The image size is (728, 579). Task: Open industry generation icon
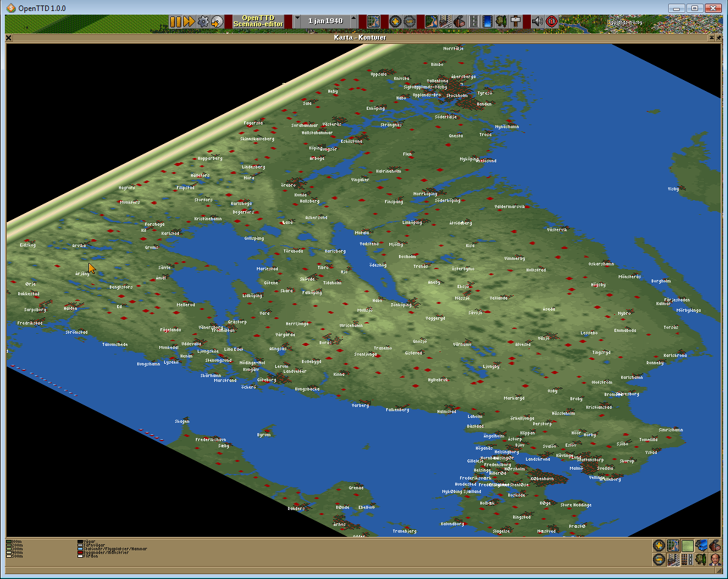tap(459, 21)
